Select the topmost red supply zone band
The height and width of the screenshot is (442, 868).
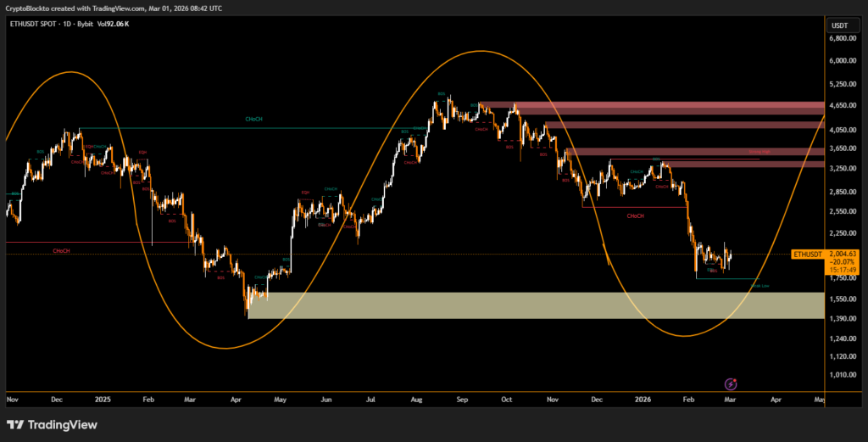[x=653, y=107]
